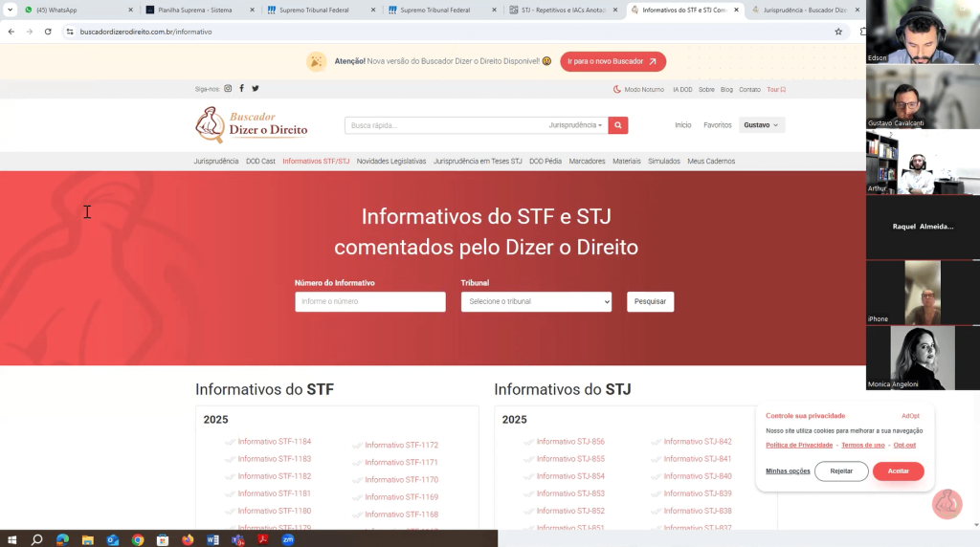Toggle Modo Noturno night mode

click(x=638, y=89)
